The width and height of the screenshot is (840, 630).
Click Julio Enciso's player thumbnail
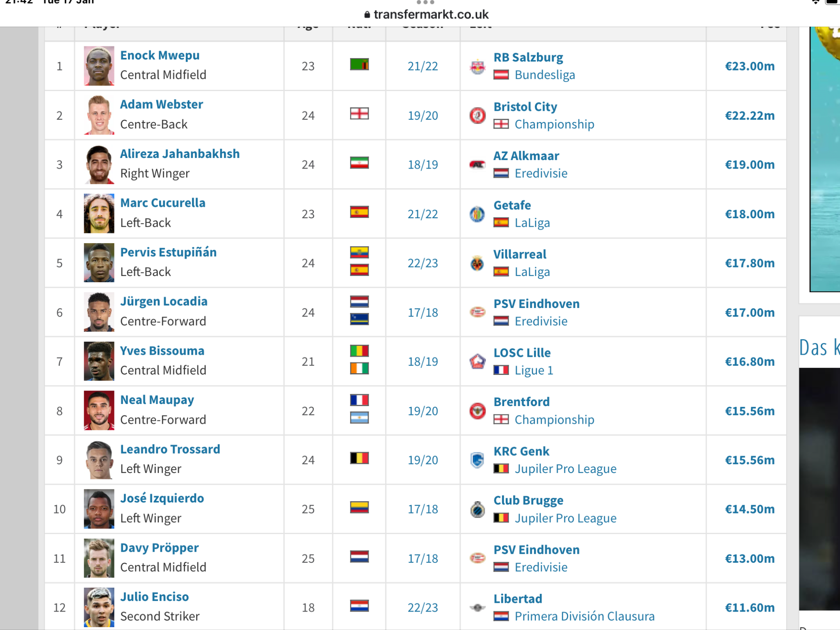point(99,607)
